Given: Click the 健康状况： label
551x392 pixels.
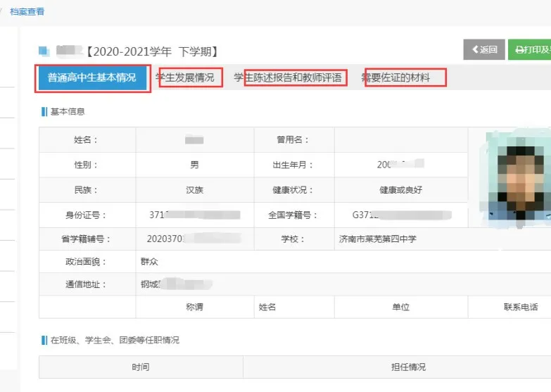Looking at the screenshot, I should click(293, 190).
